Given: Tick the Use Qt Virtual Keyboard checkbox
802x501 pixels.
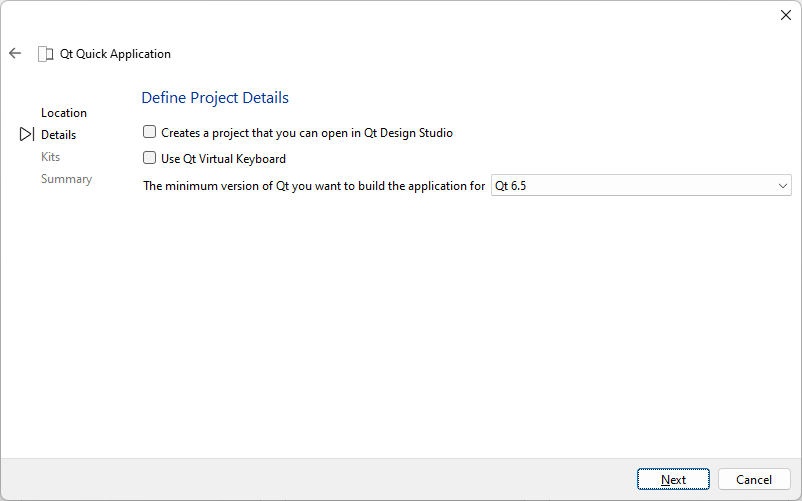Looking at the screenshot, I should pos(150,158).
